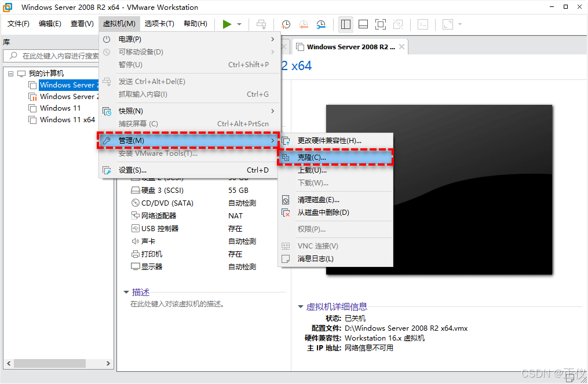Click 上载(U)... in the submenu
This screenshot has height=384, width=588.
point(335,170)
